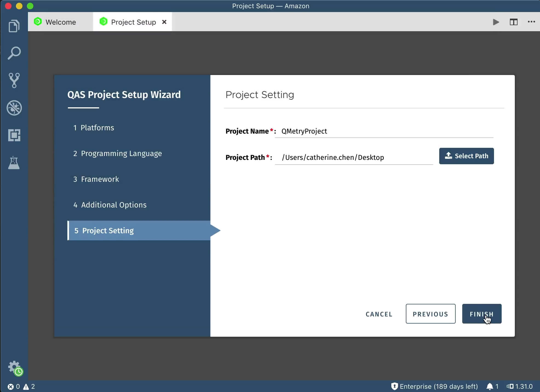Open the test flask sidebar panel
Screen dimensions: 540x392
pos(14,163)
